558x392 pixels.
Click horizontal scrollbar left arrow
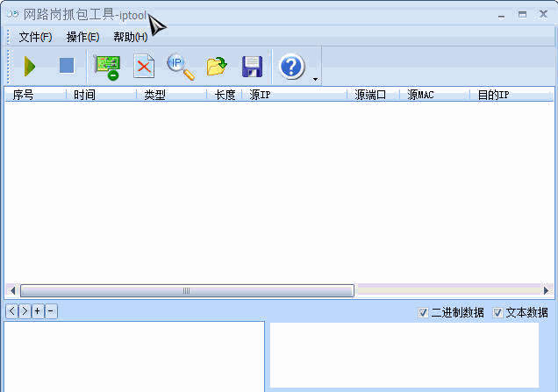coord(12,290)
